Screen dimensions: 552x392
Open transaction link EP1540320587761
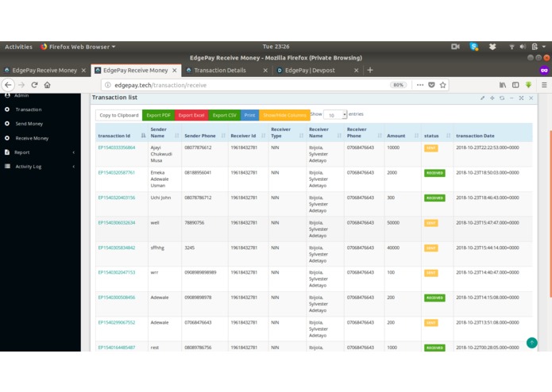click(117, 173)
